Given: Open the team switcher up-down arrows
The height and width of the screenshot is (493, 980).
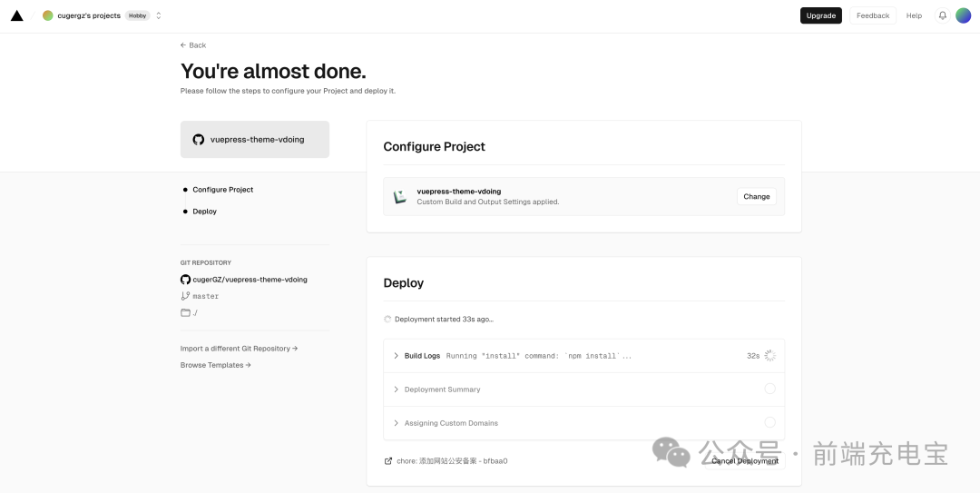Looking at the screenshot, I should click(159, 15).
